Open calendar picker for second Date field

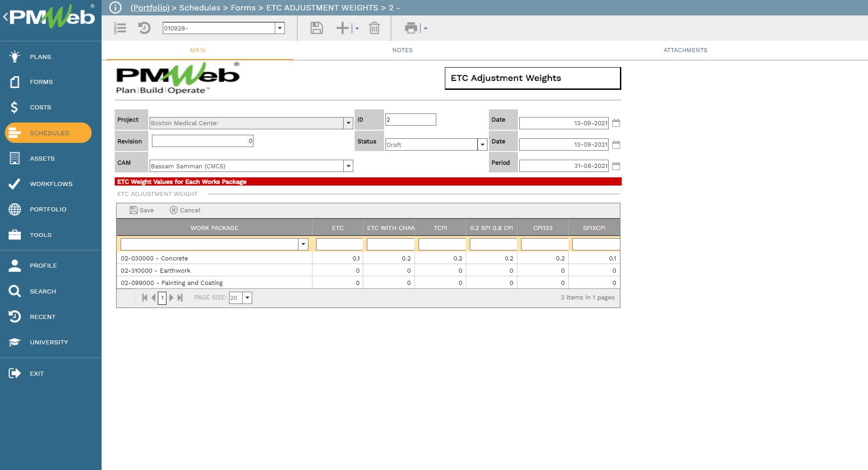(x=616, y=145)
